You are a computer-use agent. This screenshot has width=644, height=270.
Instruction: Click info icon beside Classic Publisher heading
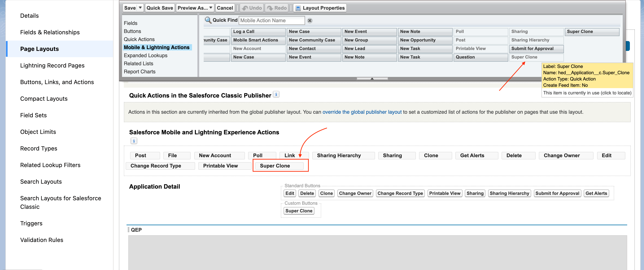click(x=276, y=94)
